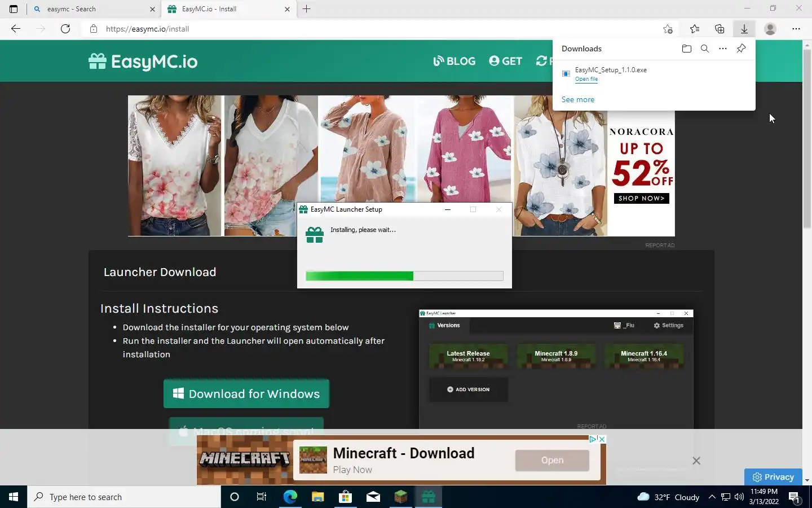The image size is (812, 508).
Task: Open the weather 32°F Cloudy widget
Action: click(668, 497)
